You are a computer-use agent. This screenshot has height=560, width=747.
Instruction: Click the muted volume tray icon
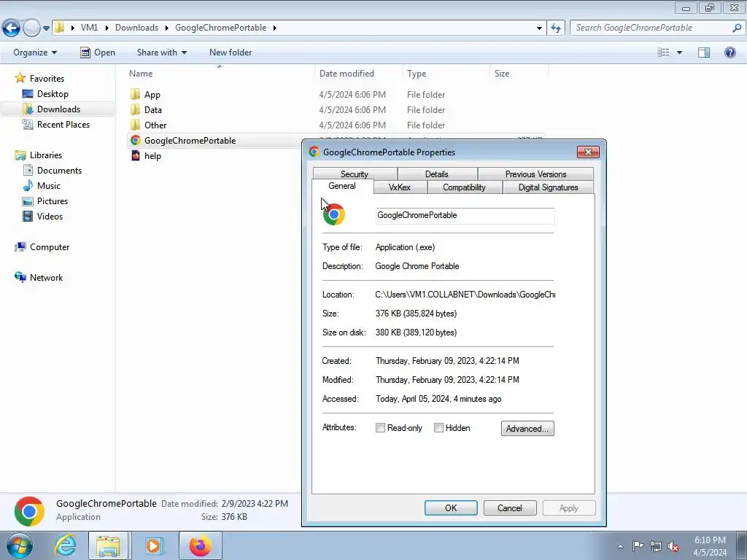[673, 546]
